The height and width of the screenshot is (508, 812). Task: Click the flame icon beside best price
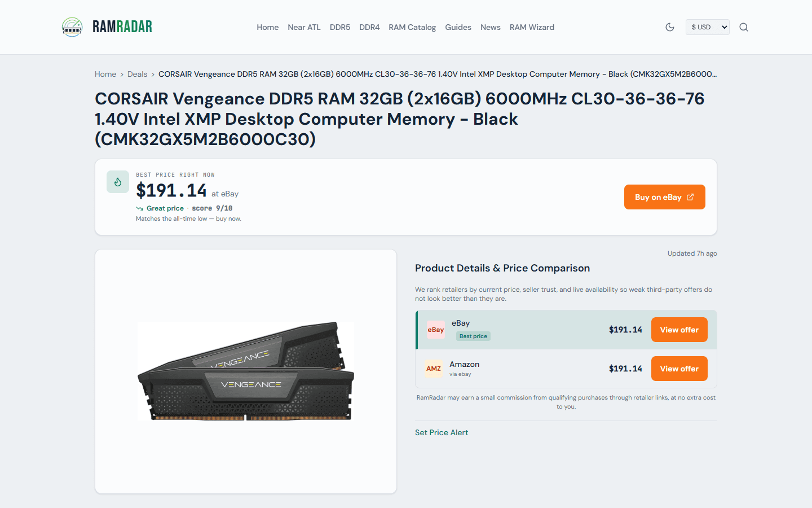(118, 182)
